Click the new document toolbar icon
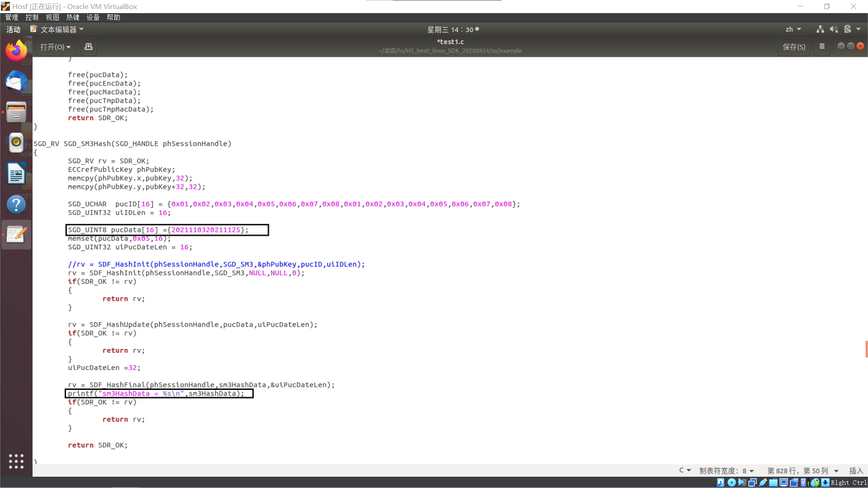This screenshot has height=488, width=868. [x=89, y=47]
